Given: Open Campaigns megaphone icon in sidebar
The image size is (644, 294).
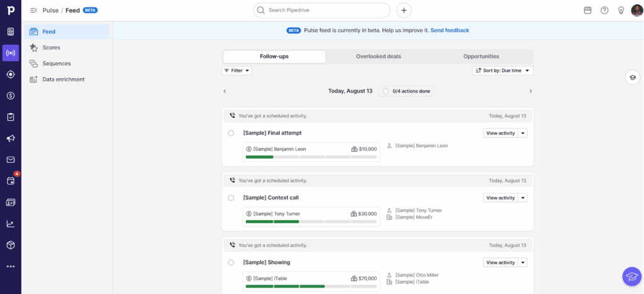Looking at the screenshot, I should click(x=11, y=139).
